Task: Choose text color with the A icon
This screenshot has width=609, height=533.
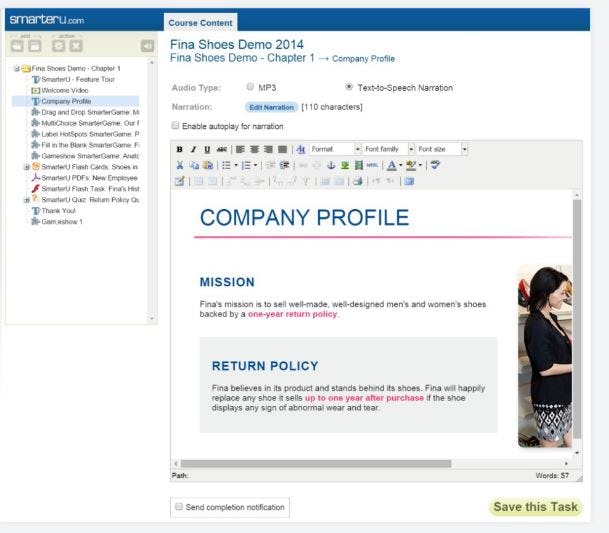Action: click(392, 165)
